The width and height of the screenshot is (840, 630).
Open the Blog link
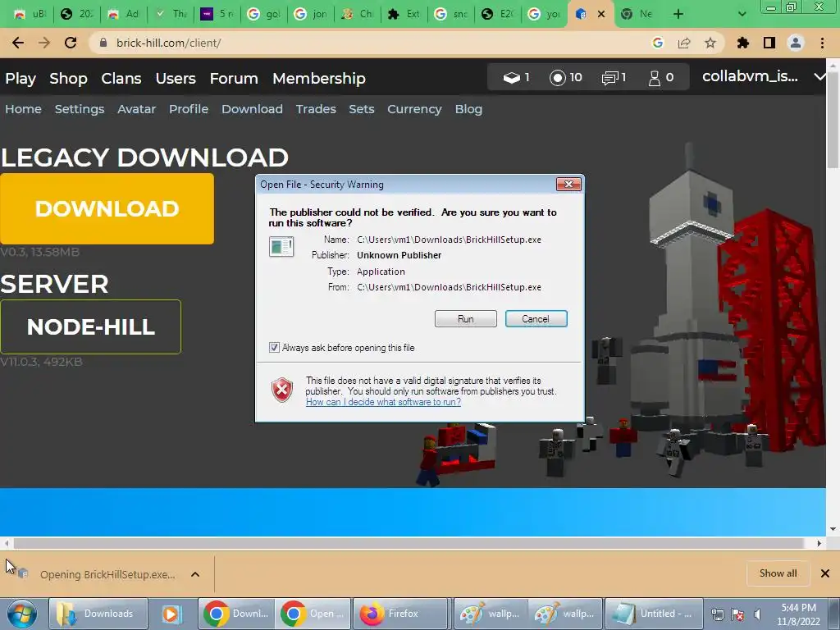468,109
